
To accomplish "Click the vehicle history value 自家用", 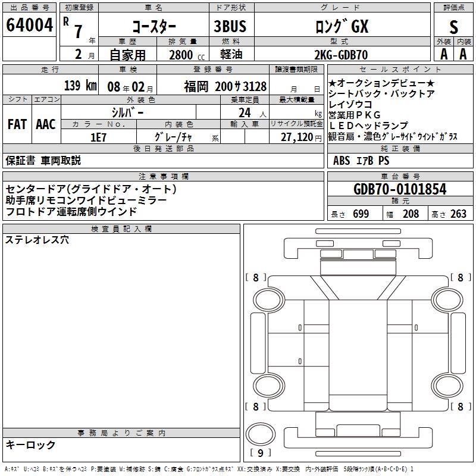I will point(127,55).
